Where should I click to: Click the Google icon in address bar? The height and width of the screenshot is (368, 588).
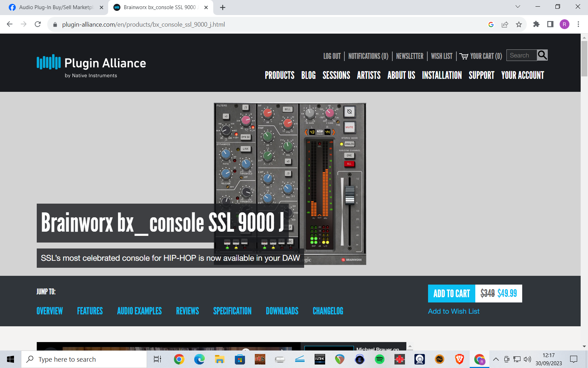click(491, 25)
